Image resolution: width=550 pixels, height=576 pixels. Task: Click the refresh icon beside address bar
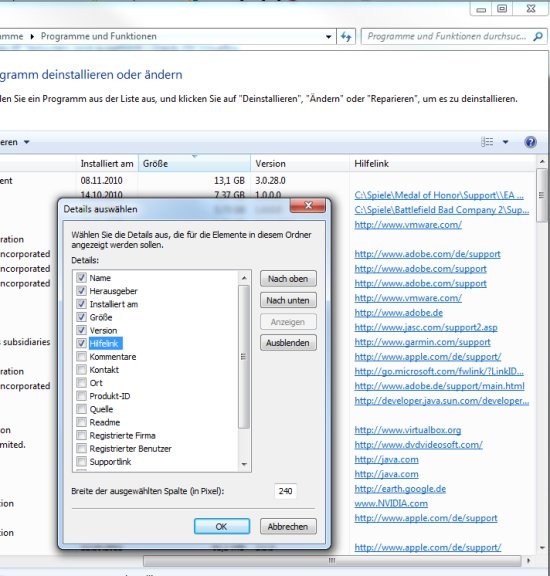[346, 37]
